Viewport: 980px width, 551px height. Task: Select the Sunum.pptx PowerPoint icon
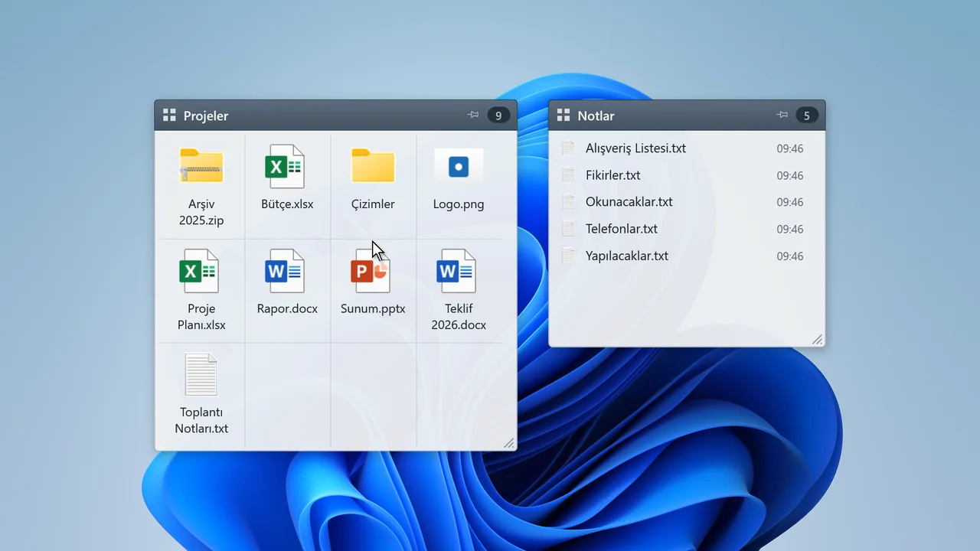372,271
